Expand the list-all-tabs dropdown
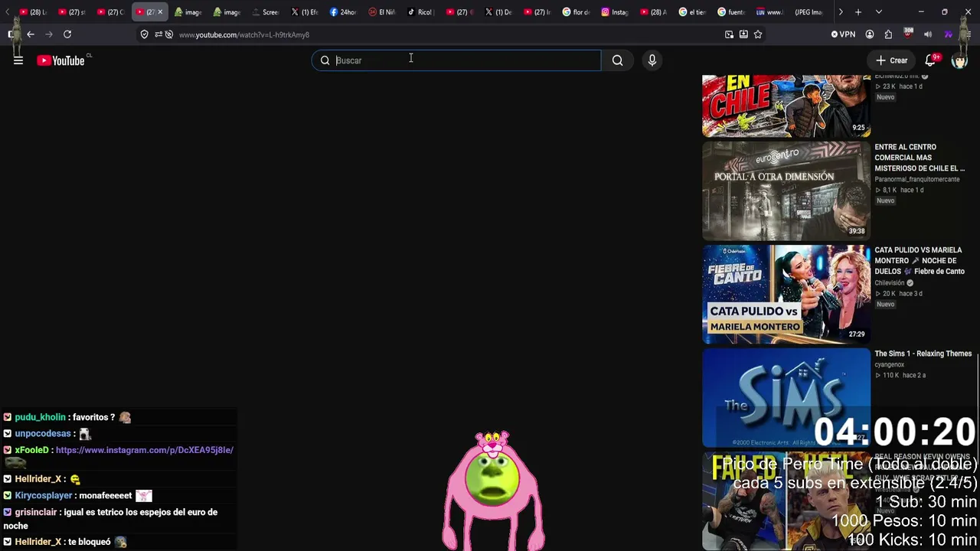Screen dimensions: 980x551 878,12
